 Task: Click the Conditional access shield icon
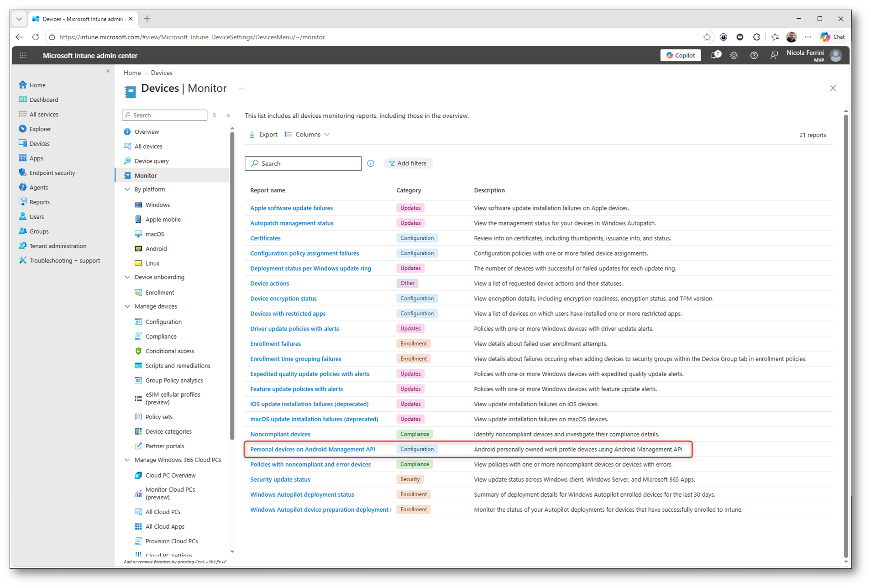point(138,351)
